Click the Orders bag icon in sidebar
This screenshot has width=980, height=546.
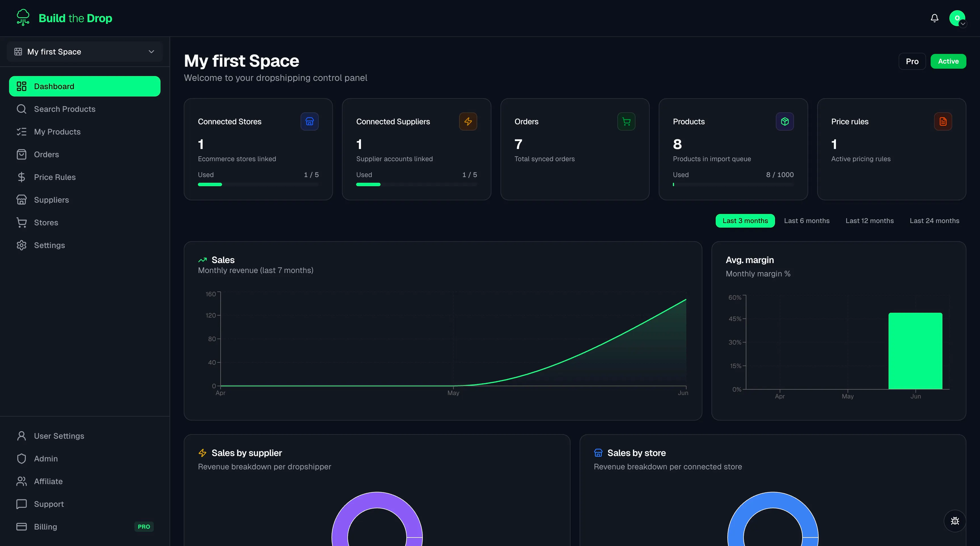[22, 154]
